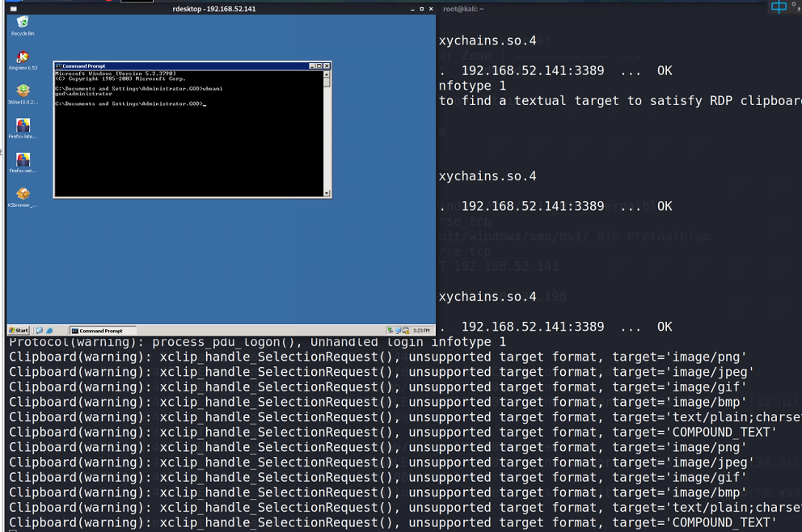Image resolution: width=802 pixels, height=532 pixels.
Task: Click the 3:23 PM system clock
Action: tap(421, 331)
